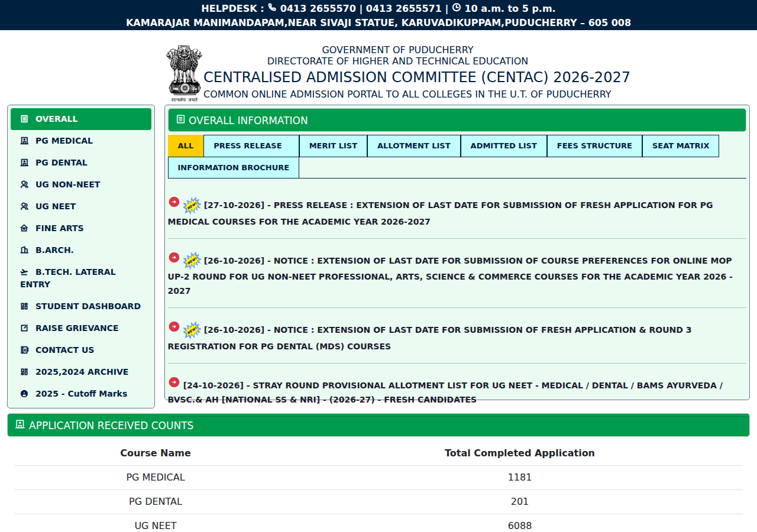The width and height of the screenshot is (757, 532).
Task: Switch to the ALLOTMENT LIST tab
Action: pos(414,146)
